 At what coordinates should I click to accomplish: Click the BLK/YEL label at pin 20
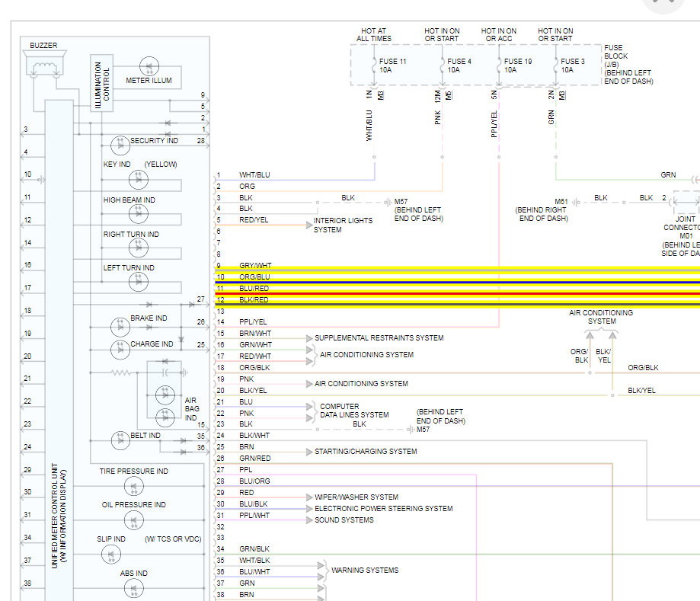[x=253, y=391]
